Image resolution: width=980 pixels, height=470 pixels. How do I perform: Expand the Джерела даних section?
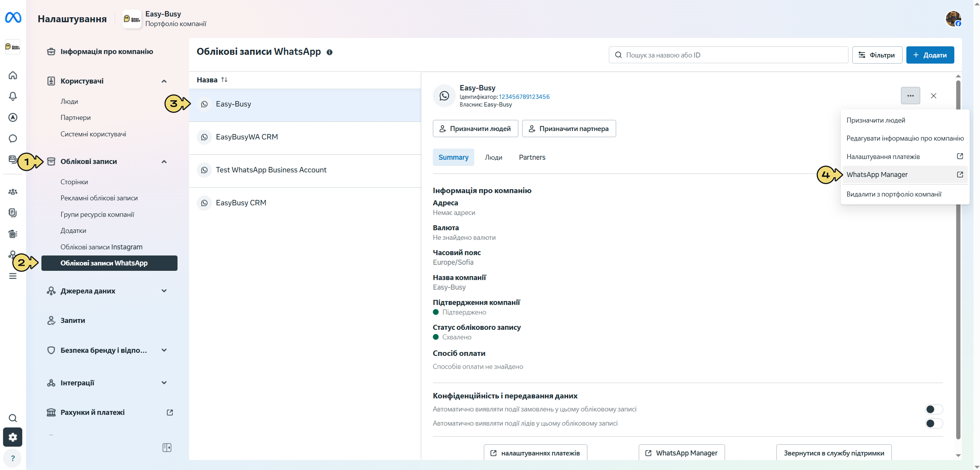click(x=164, y=291)
